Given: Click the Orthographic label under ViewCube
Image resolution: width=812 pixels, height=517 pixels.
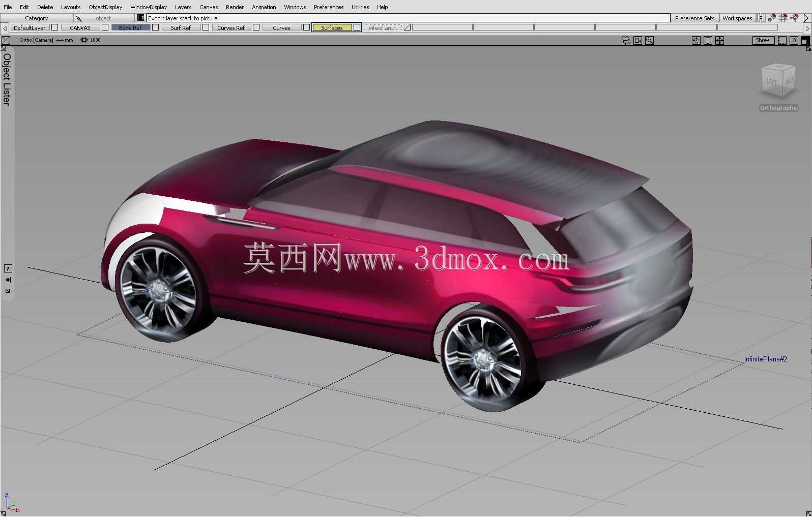Looking at the screenshot, I should click(779, 108).
